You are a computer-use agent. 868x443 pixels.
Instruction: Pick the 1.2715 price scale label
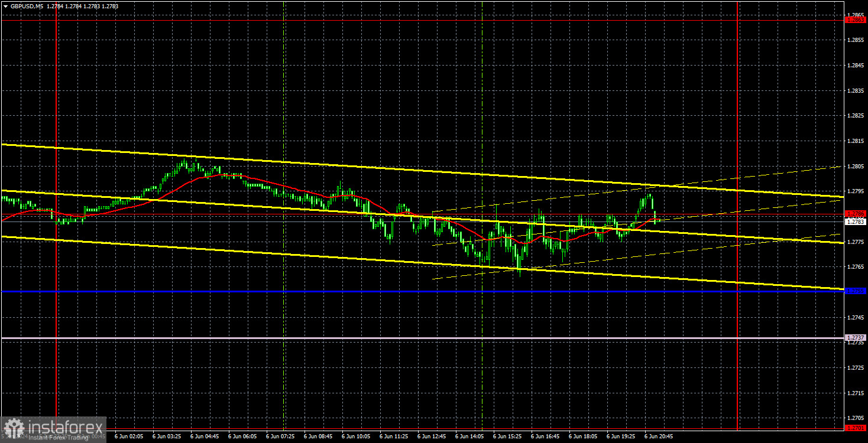(x=856, y=393)
